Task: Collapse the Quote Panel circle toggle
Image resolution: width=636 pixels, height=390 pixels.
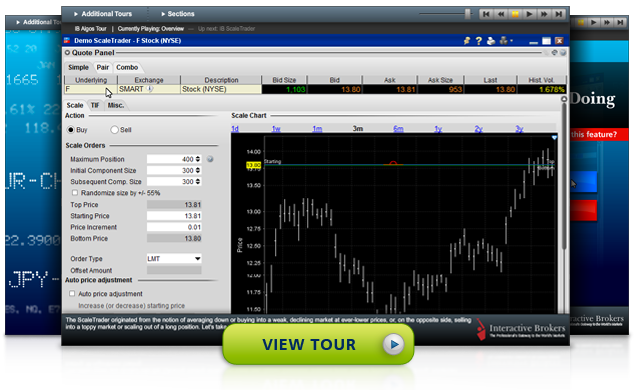Action: [67, 53]
